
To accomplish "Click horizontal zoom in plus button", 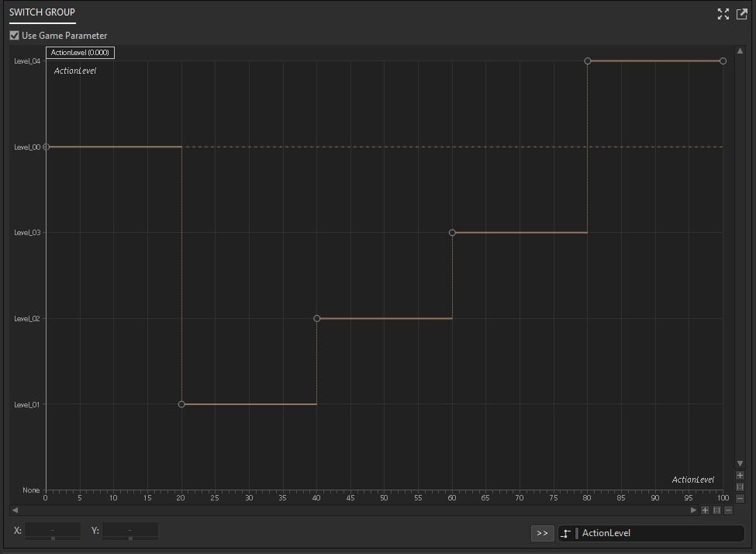I will (x=705, y=510).
